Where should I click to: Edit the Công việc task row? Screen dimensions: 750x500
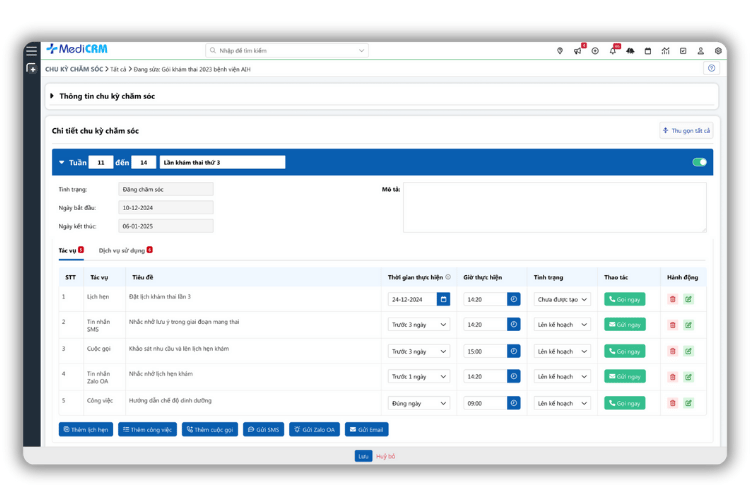click(x=689, y=403)
